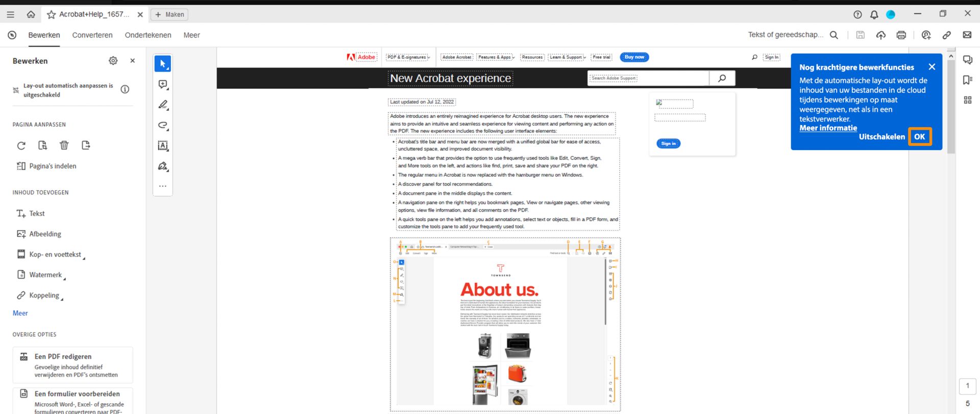980x414 pixels.
Task: Open the Meer top menu
Action: 191,35
